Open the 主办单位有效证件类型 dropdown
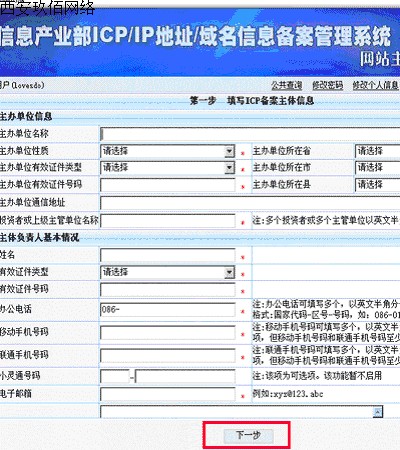The image size is (400, 450). pos(168,167)
